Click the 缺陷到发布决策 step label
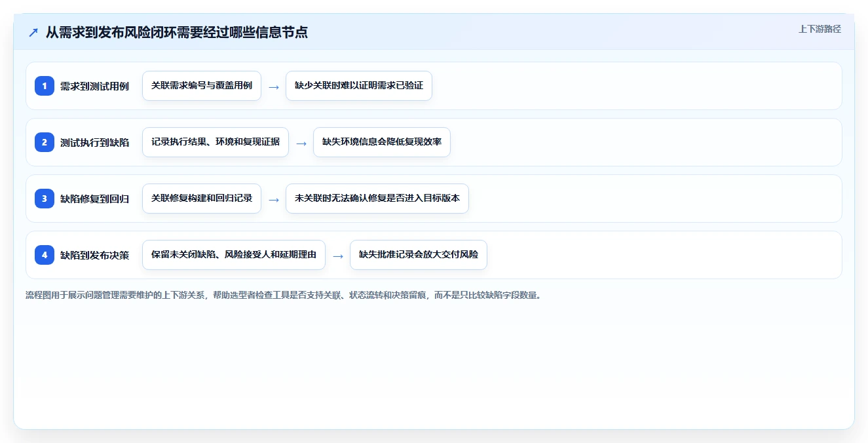 [94, 255]
